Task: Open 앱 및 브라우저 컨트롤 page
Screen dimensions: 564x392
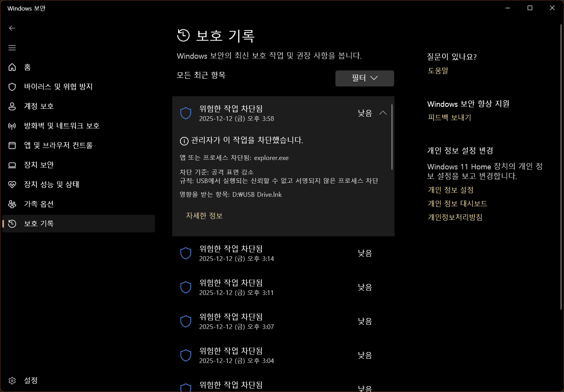Action: tap(79, 146)
